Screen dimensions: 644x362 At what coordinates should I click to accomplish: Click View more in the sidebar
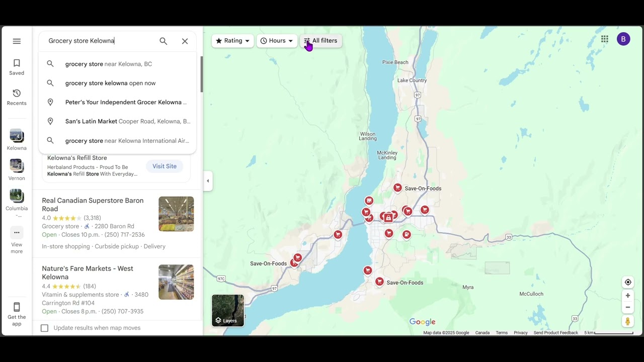(17, 240)
